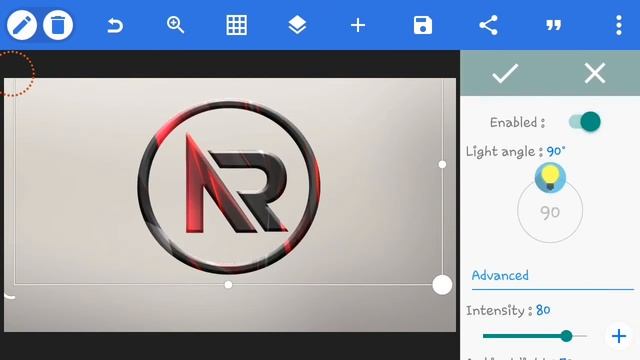
Task: Cancel changes with the X button
Action: pos(595,73)
